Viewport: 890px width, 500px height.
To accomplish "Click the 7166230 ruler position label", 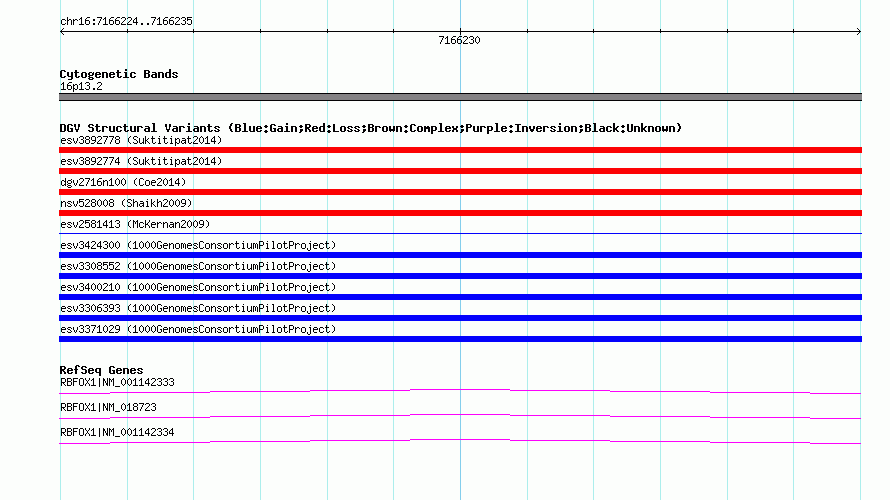I will coord(459,40).
